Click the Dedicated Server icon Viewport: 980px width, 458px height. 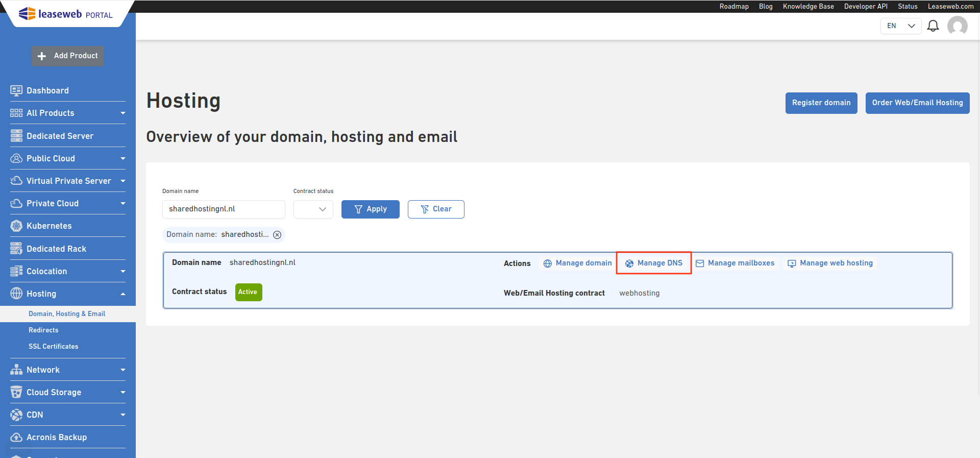pos(16,136)
